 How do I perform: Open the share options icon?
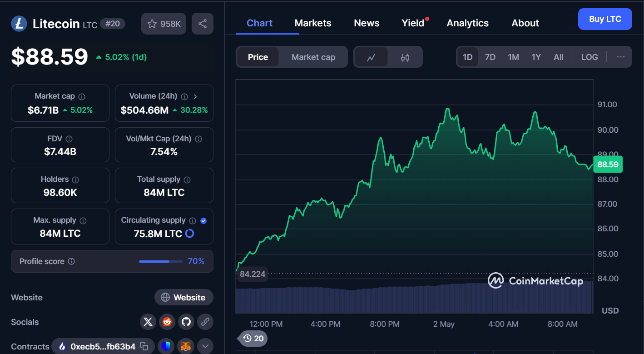(203, 24)
